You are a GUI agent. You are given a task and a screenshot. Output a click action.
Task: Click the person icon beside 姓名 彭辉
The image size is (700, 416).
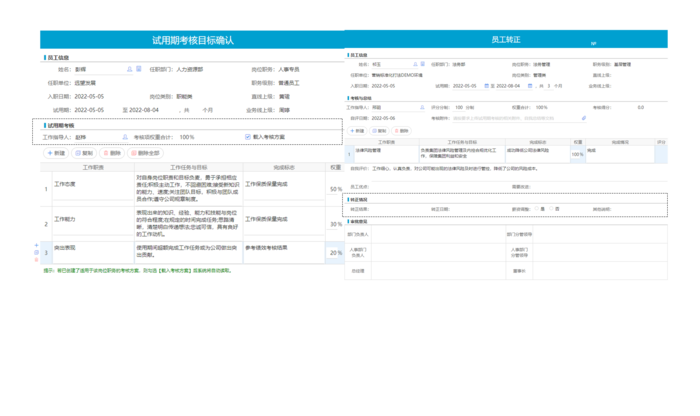pos(128,69)
